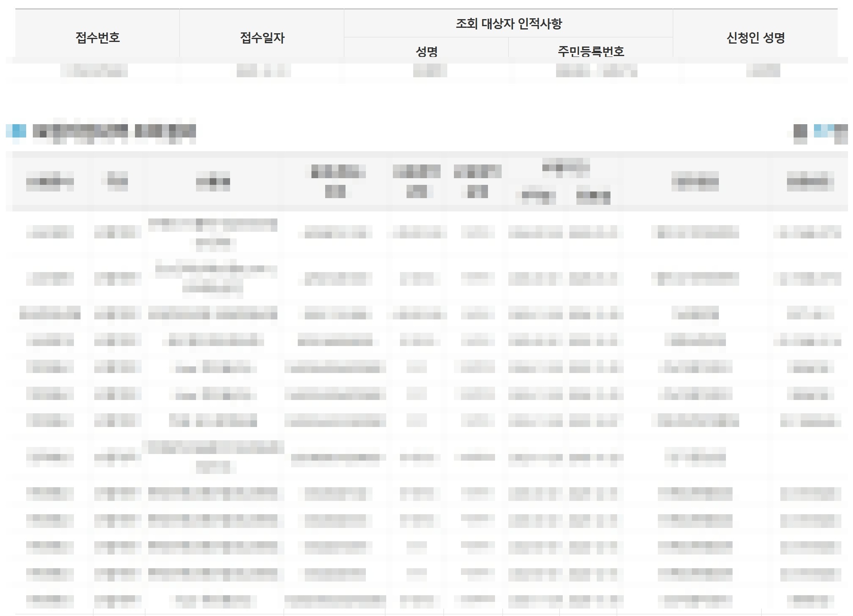Viewport: 853px width, 616px height.
Task: Click the blurred section title beside blue icon
Action: [x=114, y=131]
